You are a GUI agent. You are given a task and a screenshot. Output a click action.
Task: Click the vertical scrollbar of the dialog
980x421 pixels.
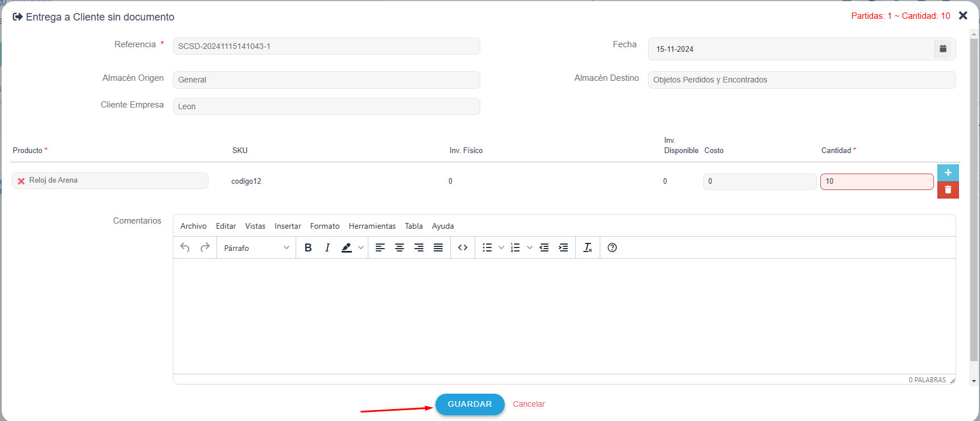coord(974,199)
